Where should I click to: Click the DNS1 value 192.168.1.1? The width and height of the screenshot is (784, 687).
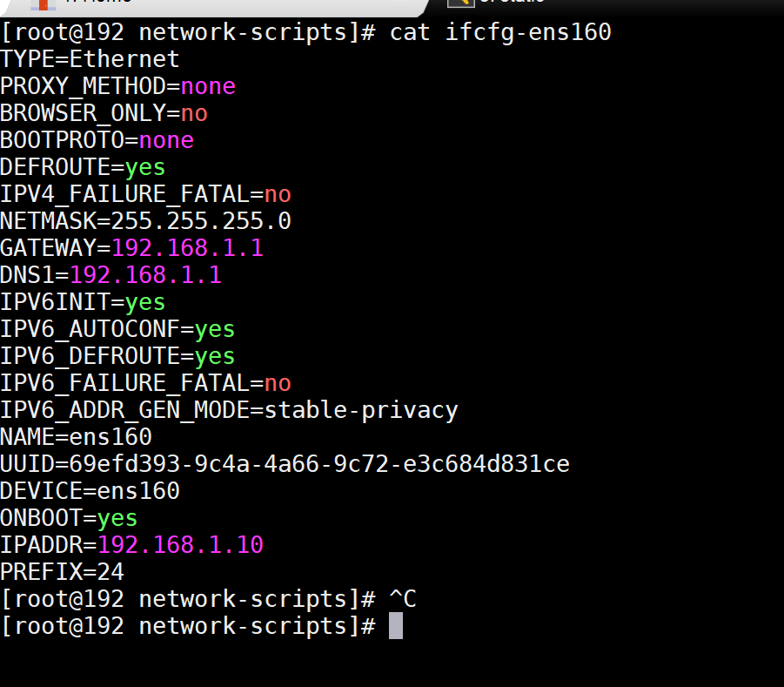[145, 274]
